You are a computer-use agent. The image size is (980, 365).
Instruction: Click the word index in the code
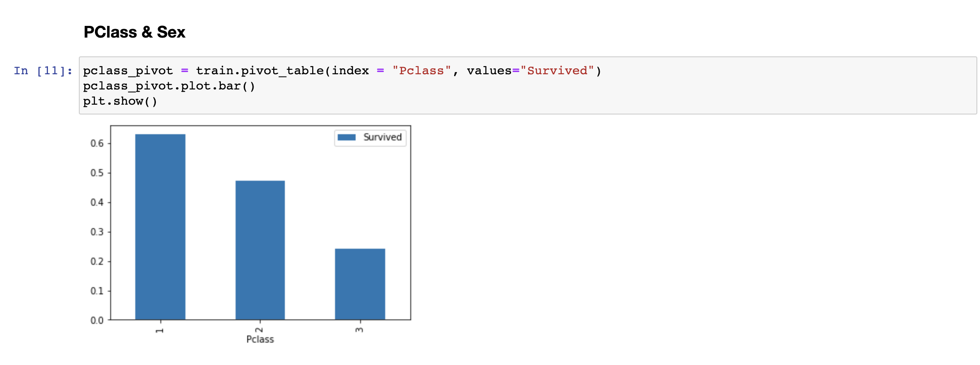[350, 71]
